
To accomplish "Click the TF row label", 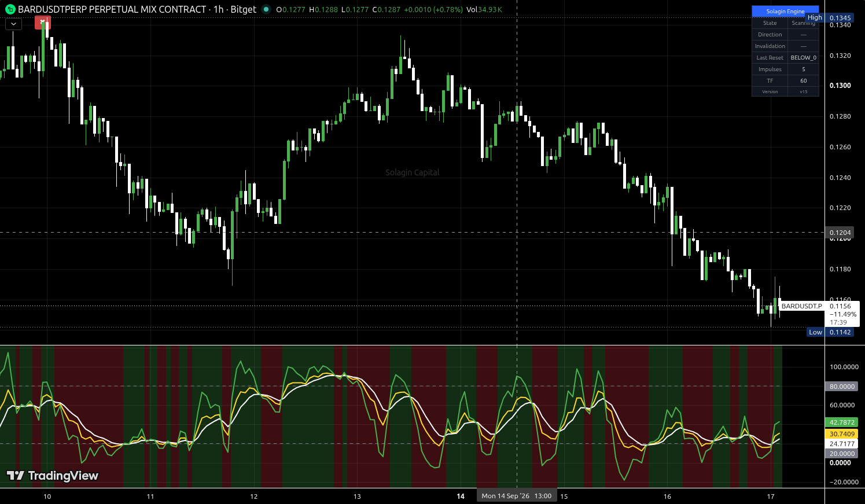I will pyautogui.click(x=770, y=81).
